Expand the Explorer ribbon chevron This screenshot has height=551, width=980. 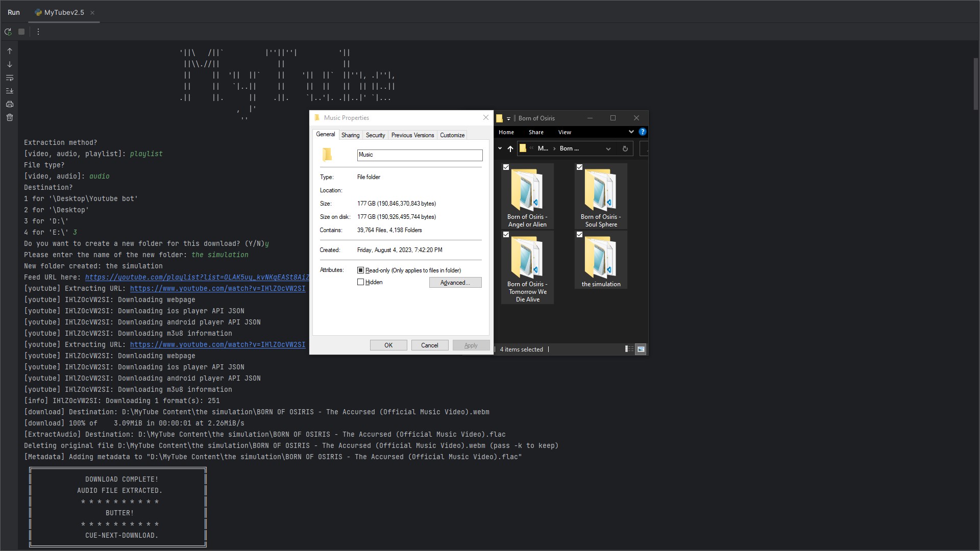[631, 132]
